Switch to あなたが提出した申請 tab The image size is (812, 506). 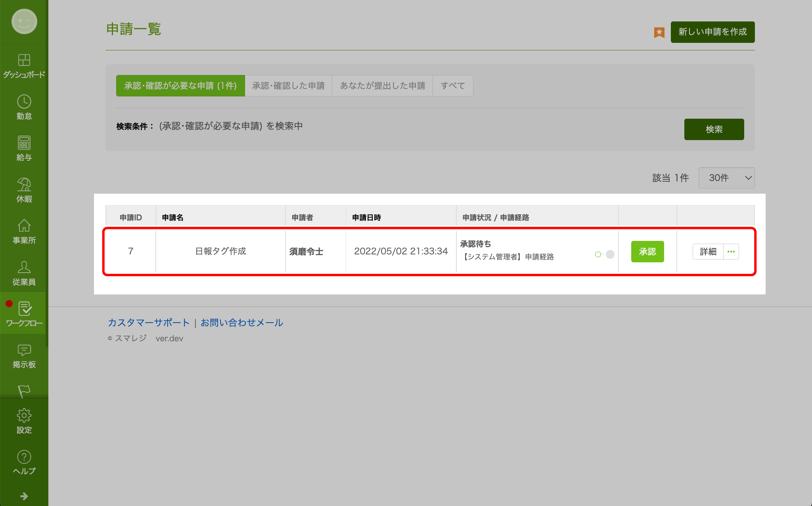coord(382,86)
